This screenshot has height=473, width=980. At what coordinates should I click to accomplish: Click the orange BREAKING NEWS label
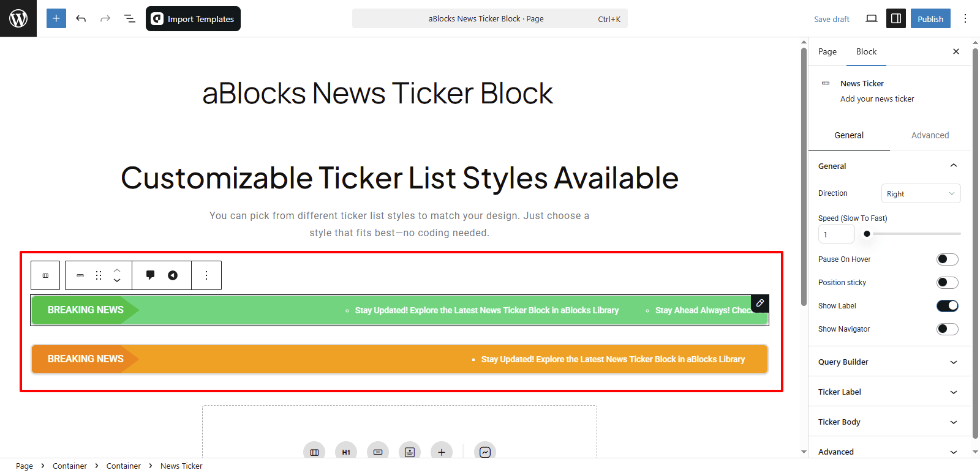pyautogui.click(x=86, y=359)
